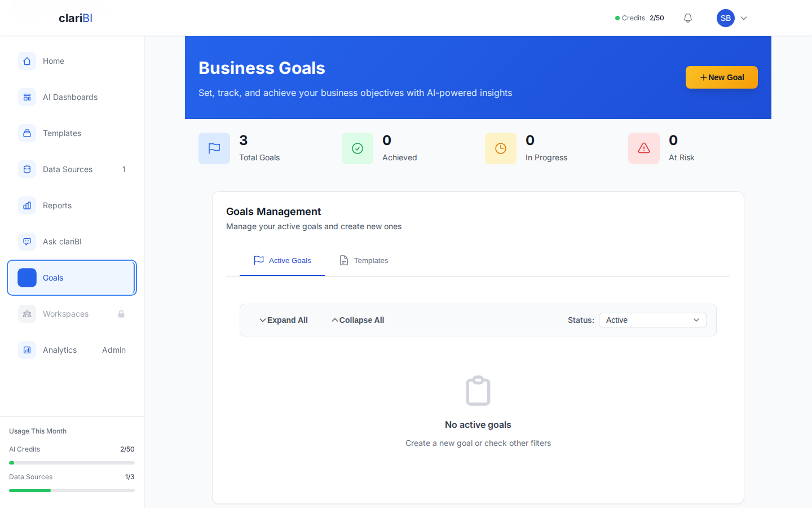Open the SB profile avatar

click(726, 17)
